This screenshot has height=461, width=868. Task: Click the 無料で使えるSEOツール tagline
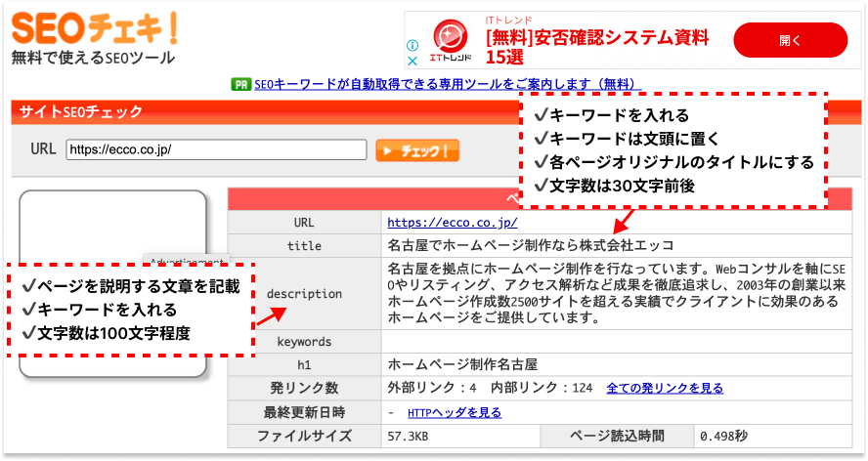93,58
